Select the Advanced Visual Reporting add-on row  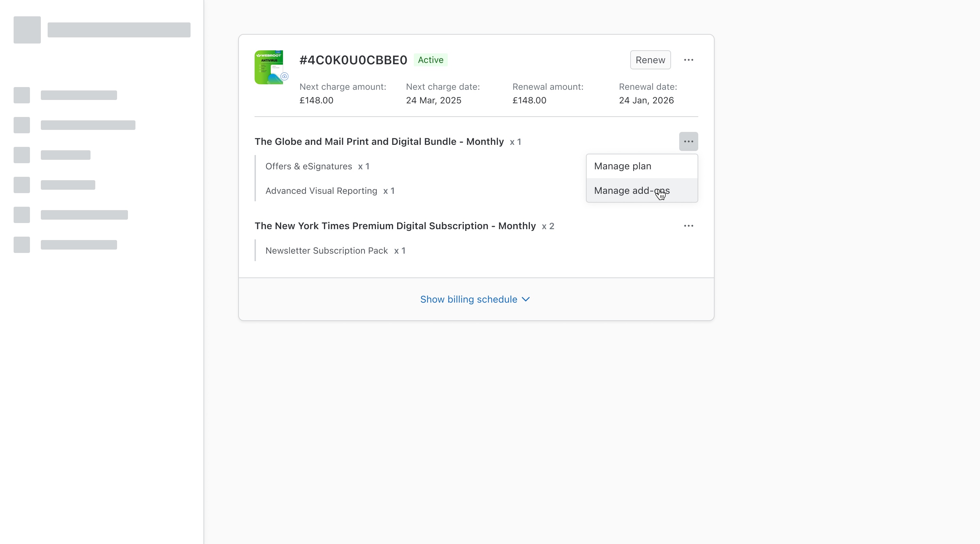point(330,191)
